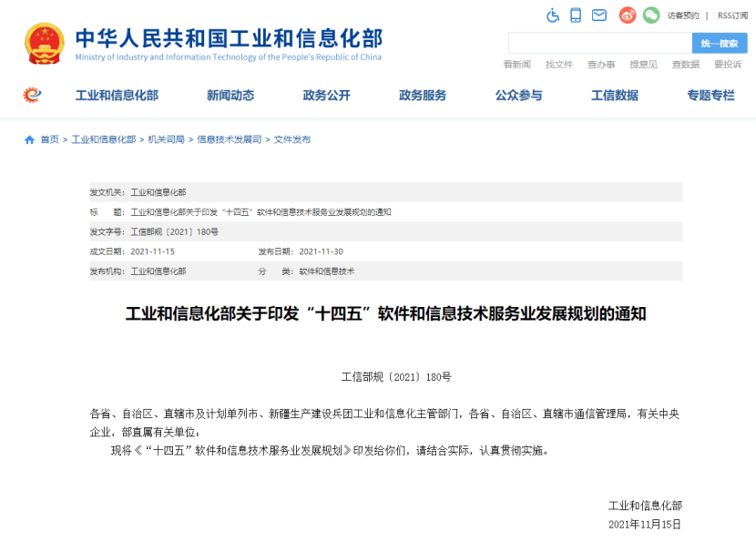
Task: Select the 找文件 quick link
Action: [559, 65]
